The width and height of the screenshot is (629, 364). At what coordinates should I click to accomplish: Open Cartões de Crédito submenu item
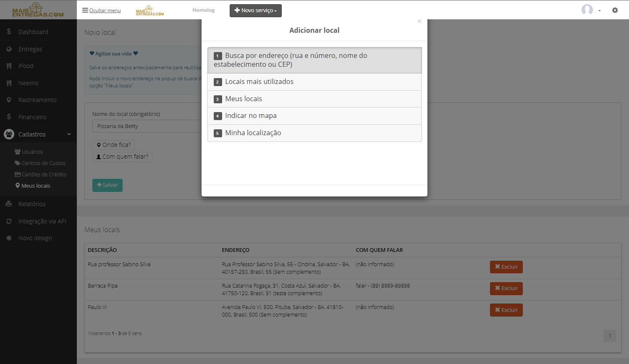40,174
